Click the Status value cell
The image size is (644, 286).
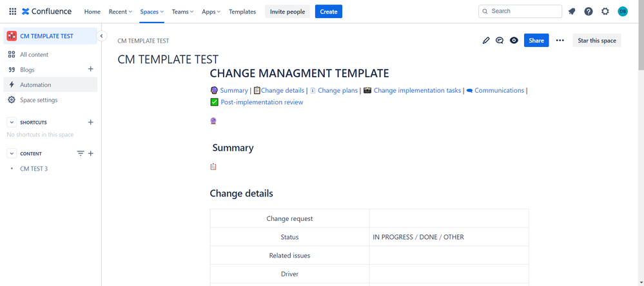pos(449,237)
